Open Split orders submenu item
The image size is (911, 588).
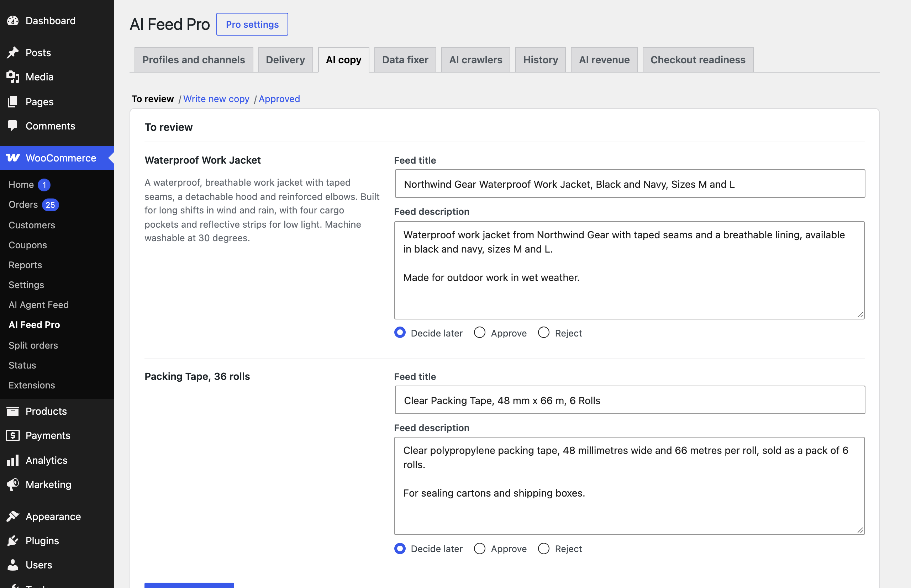33,345
